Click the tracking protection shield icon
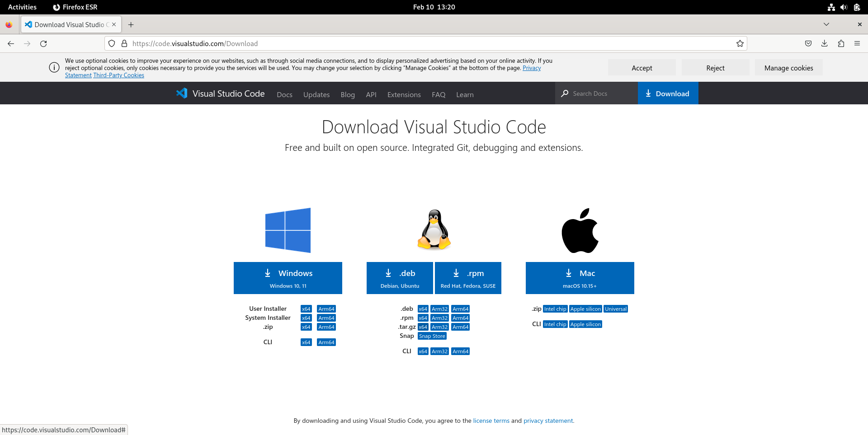Viewport: 868px width, 435px height. pos(112,43)
